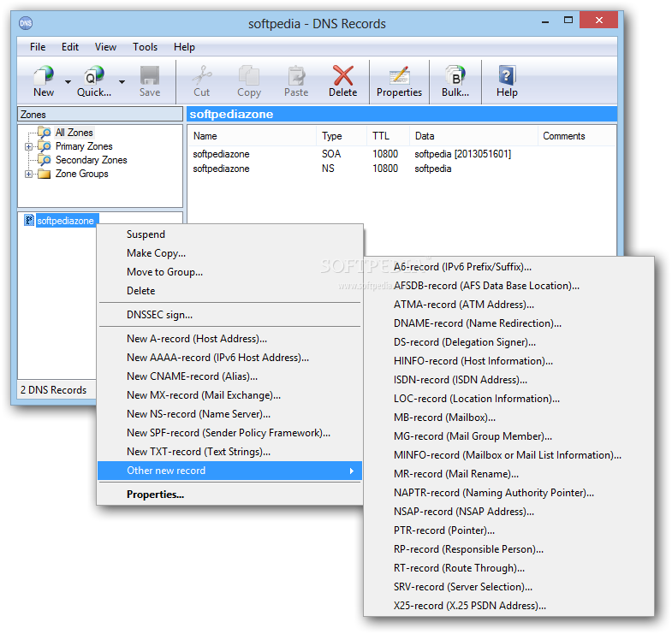Viewport: 672px width, 634px height.
Task: Select the Secondary Zones tree item
Action: click(x=92, y=160)
